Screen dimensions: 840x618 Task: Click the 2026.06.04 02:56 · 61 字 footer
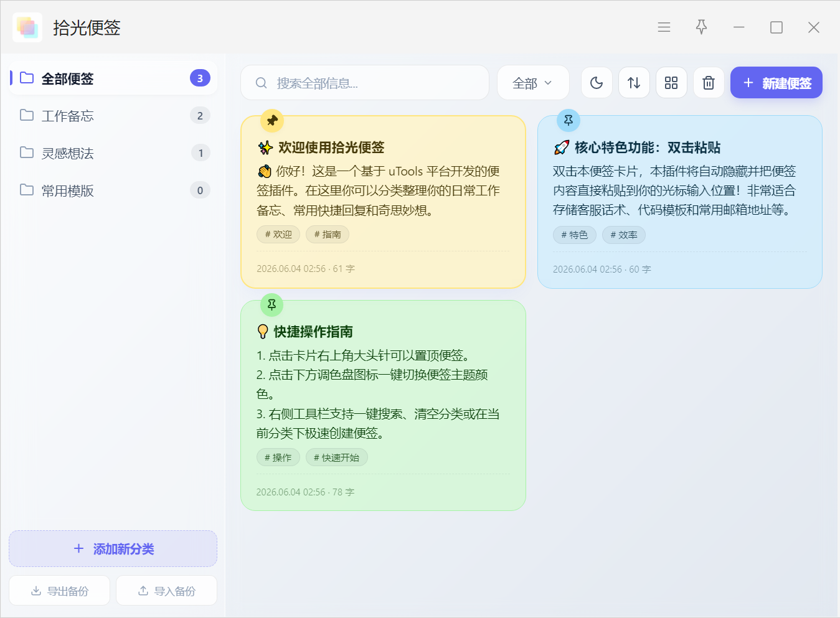click(306, 269)
